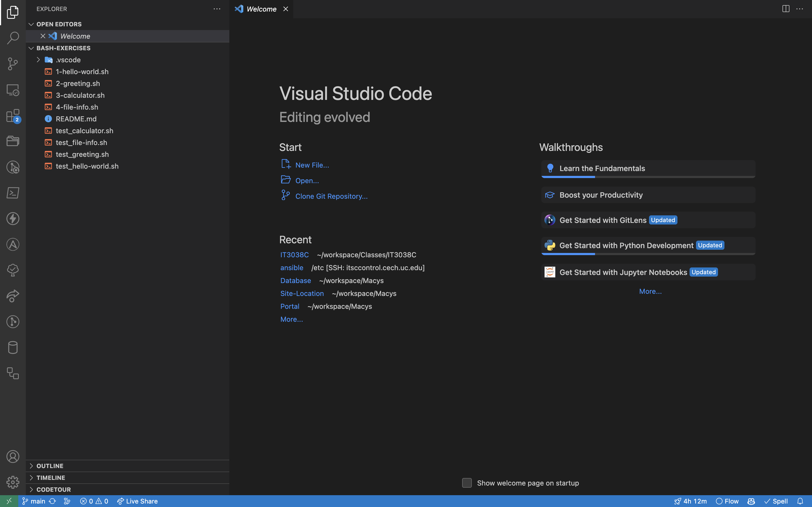This screenshot has height=507, width=812.
Task: Collapse the Open Editors section
Action: coord(31,24)
